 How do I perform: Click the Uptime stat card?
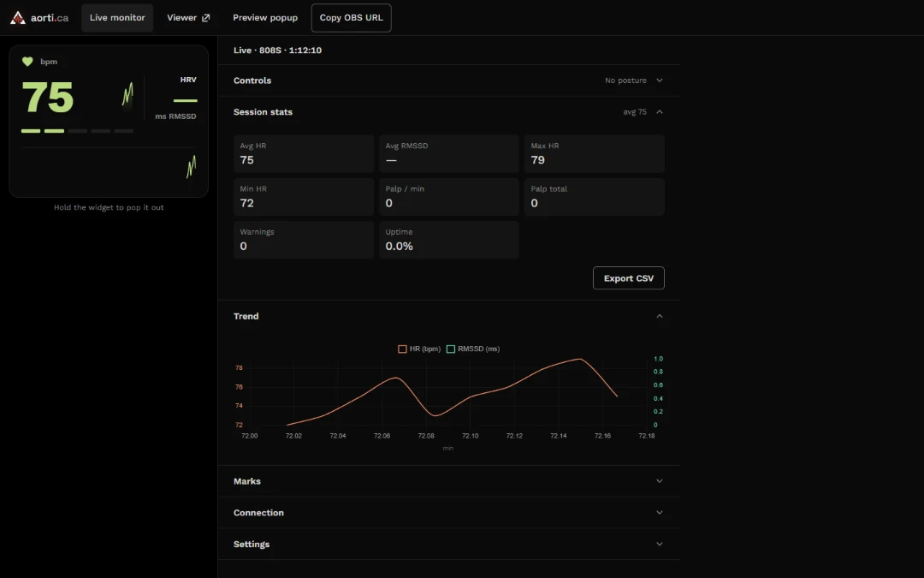[x=449, y=240]
